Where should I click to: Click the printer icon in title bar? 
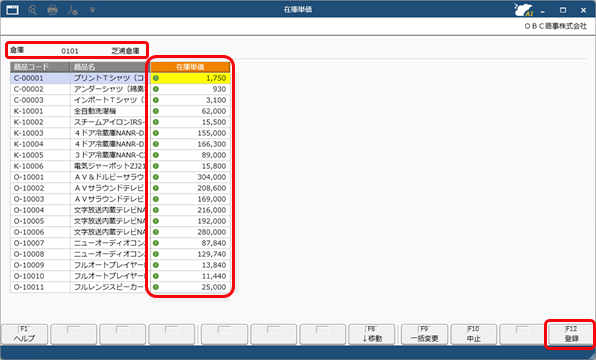pyautogui.click(x=52, y=10)
